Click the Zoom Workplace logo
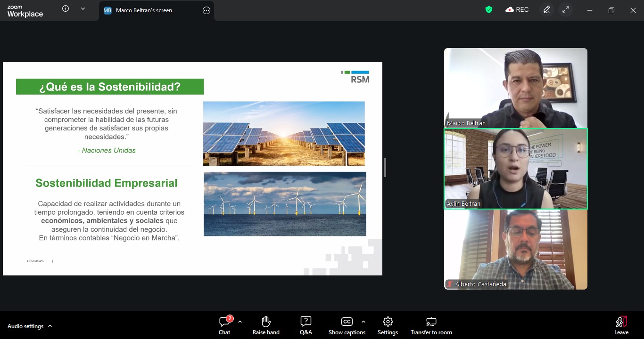 [25, 11]
